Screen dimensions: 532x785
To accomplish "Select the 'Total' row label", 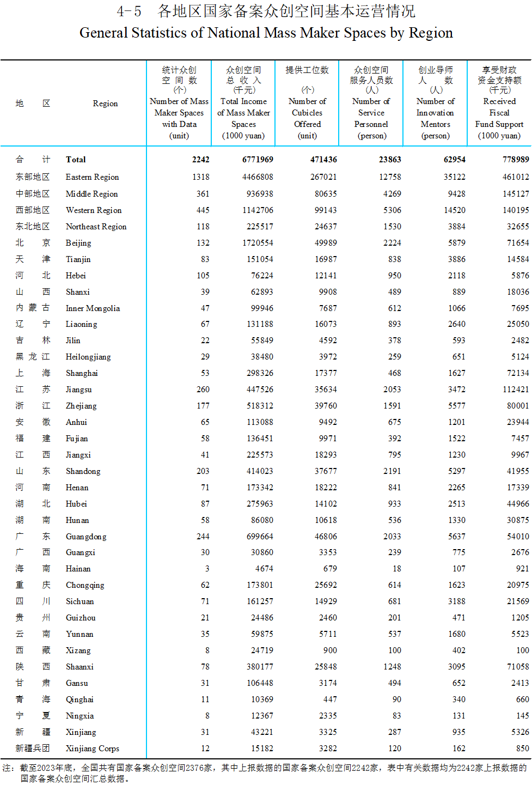I will 76,160.
